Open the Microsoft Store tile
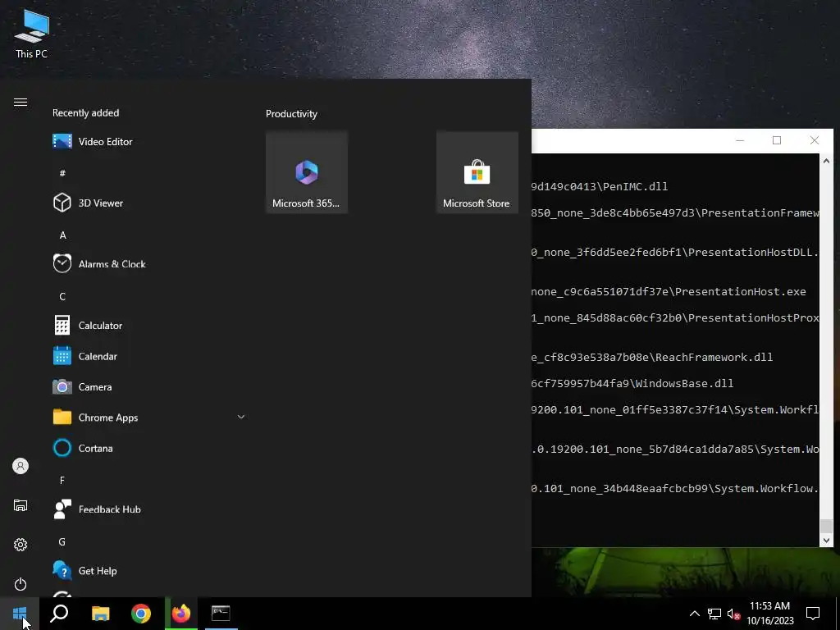The width and height of the screenshot is (840, 630). pos(477,172)
